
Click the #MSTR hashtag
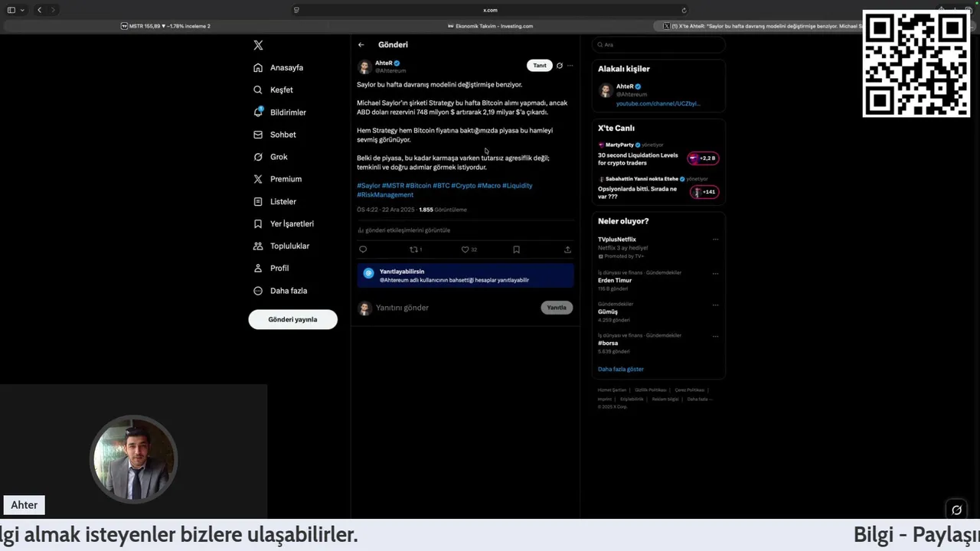(x=393, y=185)
